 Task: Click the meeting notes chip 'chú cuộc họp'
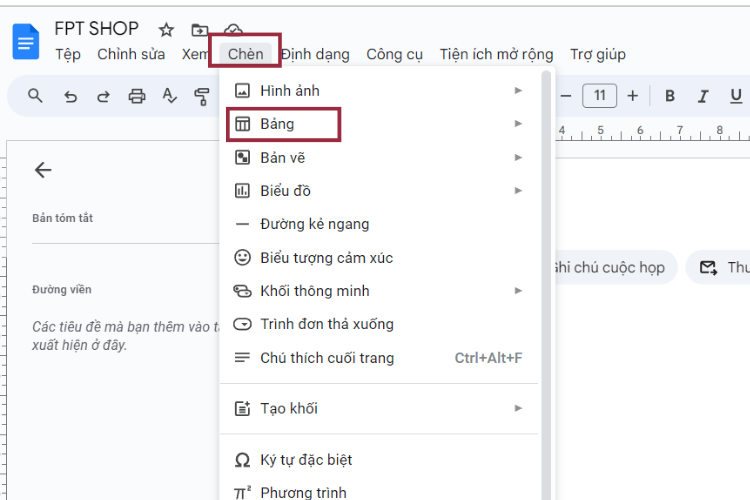tap(614, 267)
